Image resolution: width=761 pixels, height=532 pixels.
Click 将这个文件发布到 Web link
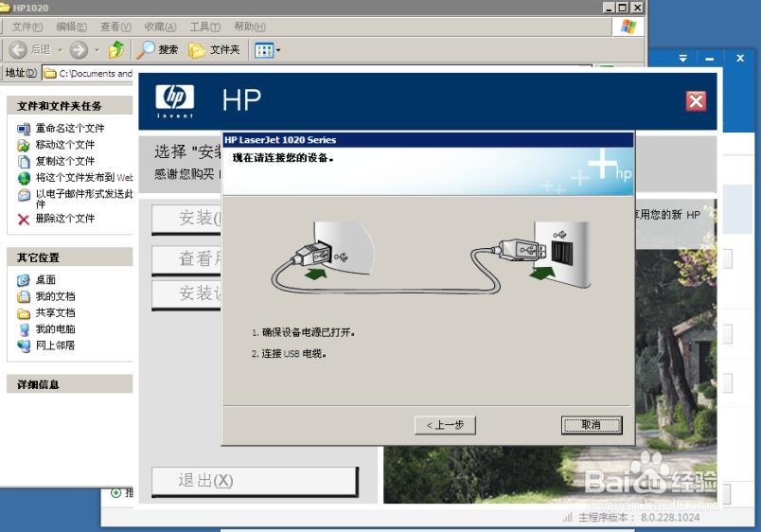(84, 177)
